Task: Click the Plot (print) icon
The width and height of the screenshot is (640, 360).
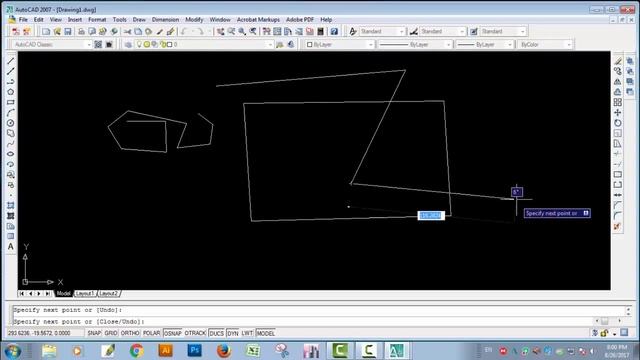Action: coord(81,31)
